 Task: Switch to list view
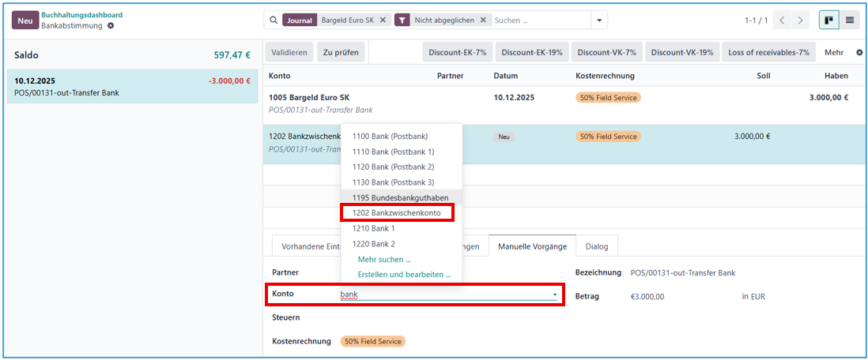tap(851, 21)
